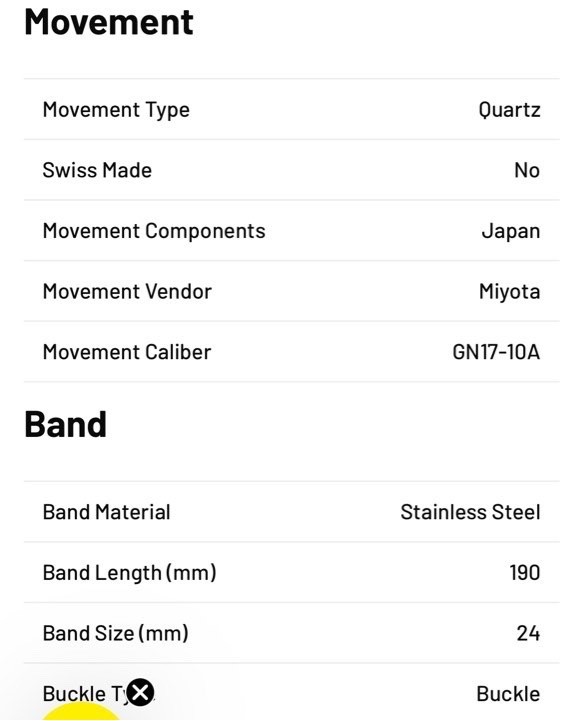Click the Band Material label

click(x=107, y=512)
